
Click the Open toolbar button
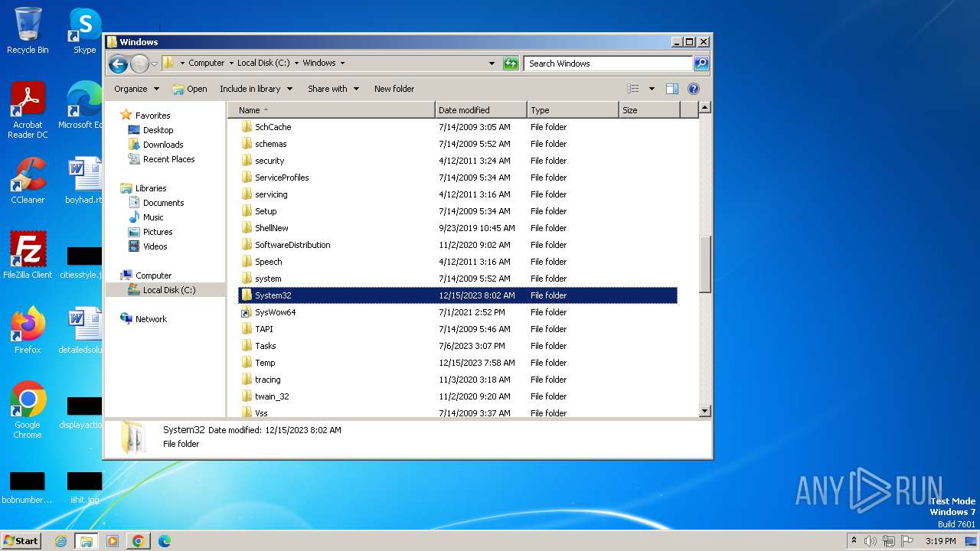[x=190, y=89]
